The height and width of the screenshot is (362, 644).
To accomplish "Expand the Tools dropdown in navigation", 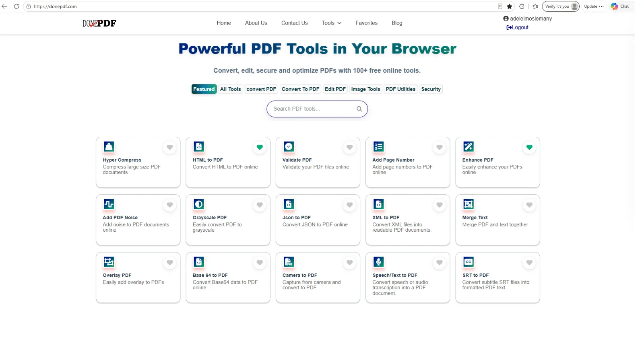I will click(332, 23).
